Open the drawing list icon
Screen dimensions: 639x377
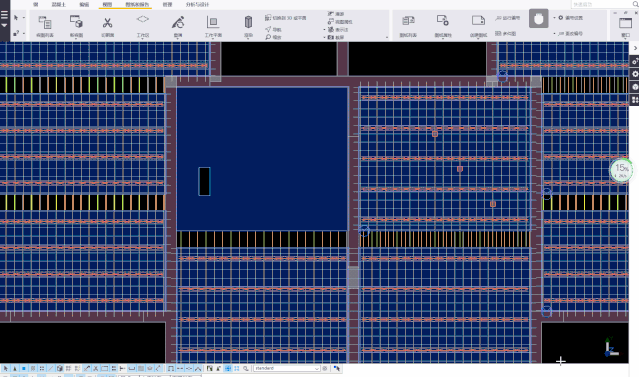(x=408, y=25)
